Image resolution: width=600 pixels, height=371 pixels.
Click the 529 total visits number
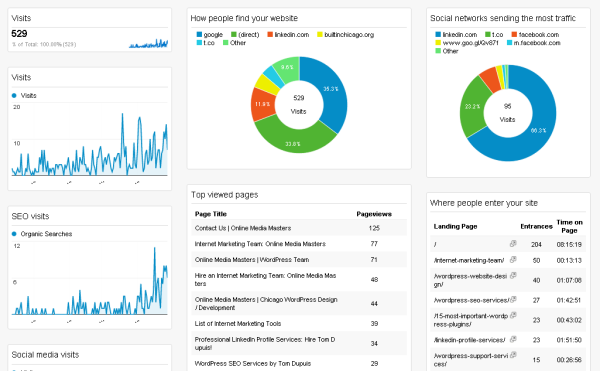[19, 34]
